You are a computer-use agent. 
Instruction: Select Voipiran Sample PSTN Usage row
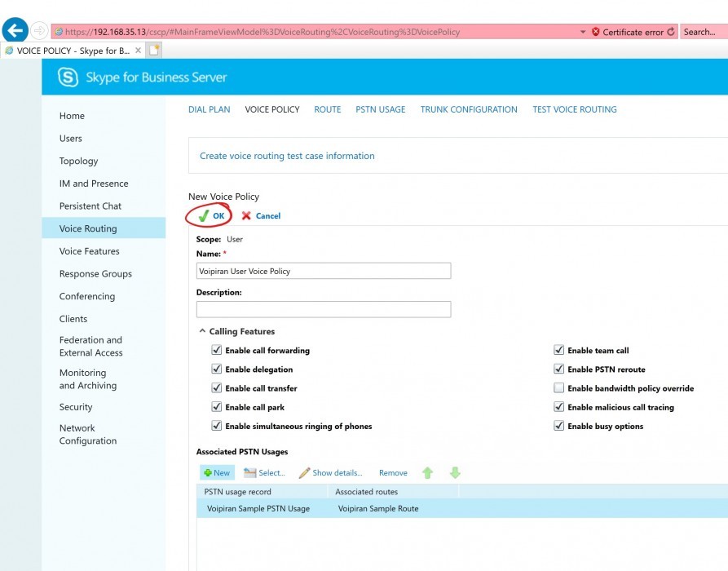[x=462, y=508]
